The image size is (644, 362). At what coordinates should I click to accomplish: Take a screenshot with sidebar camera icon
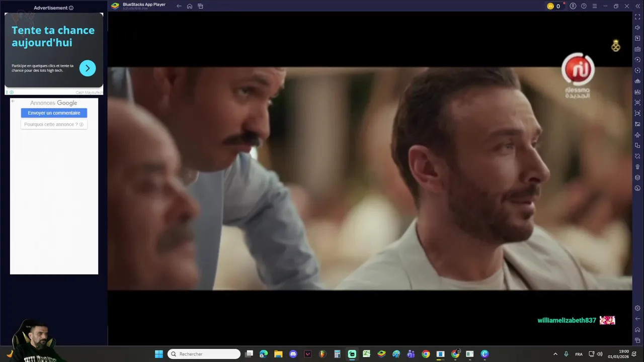[x=637, y=103]
